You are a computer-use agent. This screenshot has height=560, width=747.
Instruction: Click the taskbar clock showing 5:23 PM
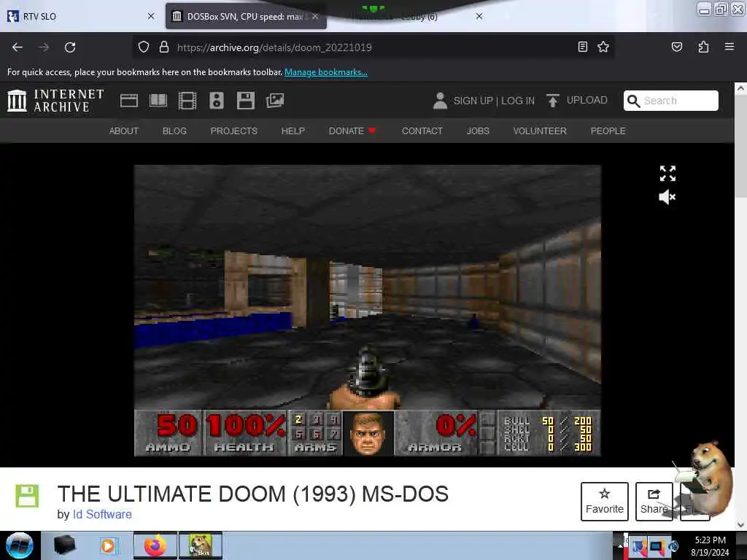[710, 545]
